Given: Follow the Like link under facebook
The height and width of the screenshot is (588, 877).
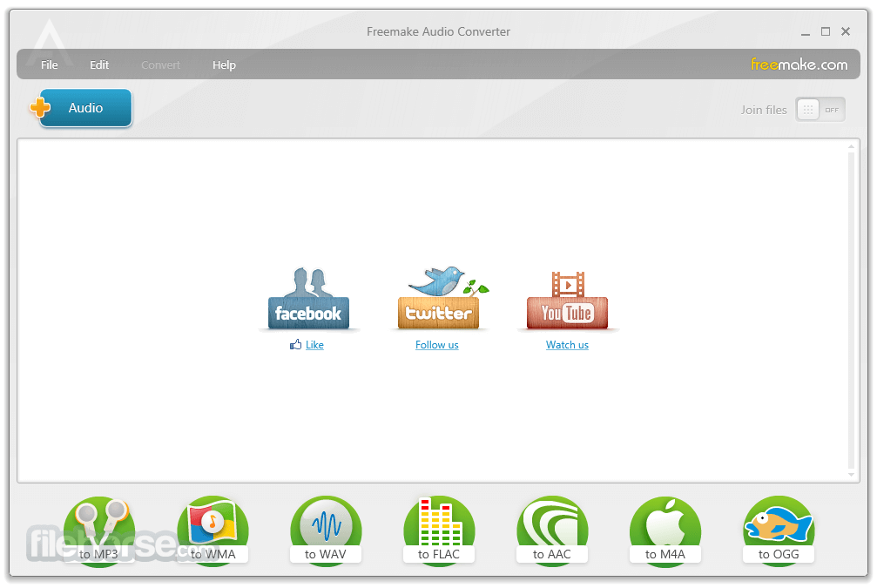Looking at the screenshot, I should pos(314,345).
